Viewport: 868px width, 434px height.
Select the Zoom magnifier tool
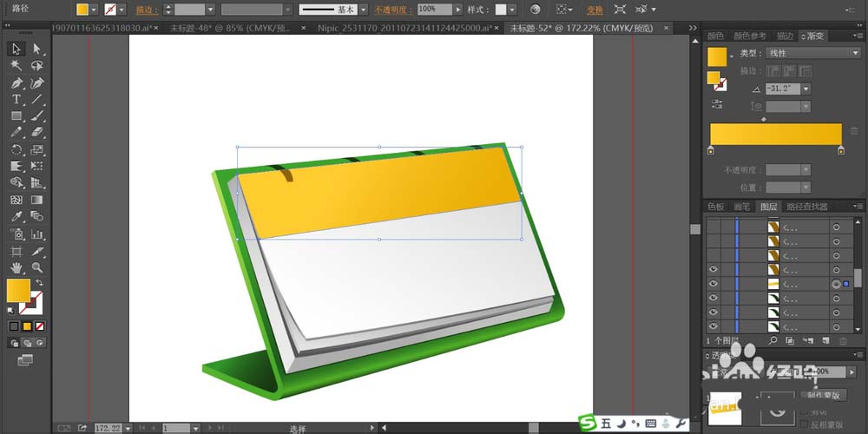(36, 268)
